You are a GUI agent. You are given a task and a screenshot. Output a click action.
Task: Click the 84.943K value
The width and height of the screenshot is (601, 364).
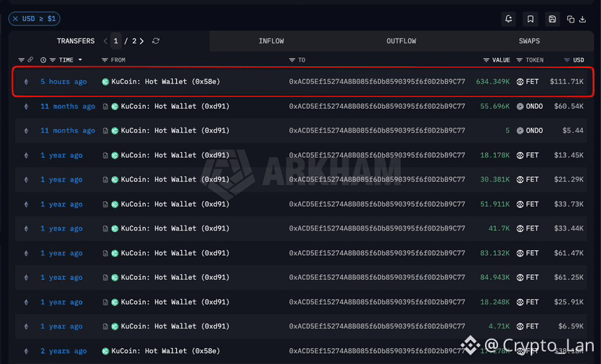495,278
